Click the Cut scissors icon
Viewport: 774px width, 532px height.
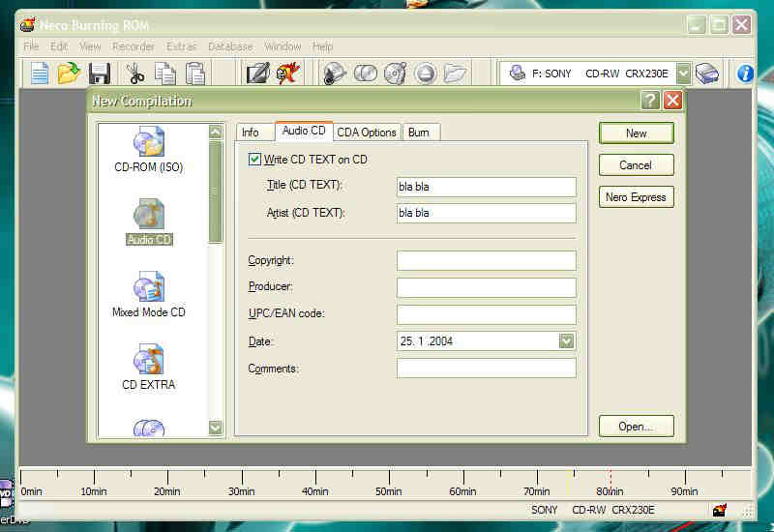[x=135, y=73]
